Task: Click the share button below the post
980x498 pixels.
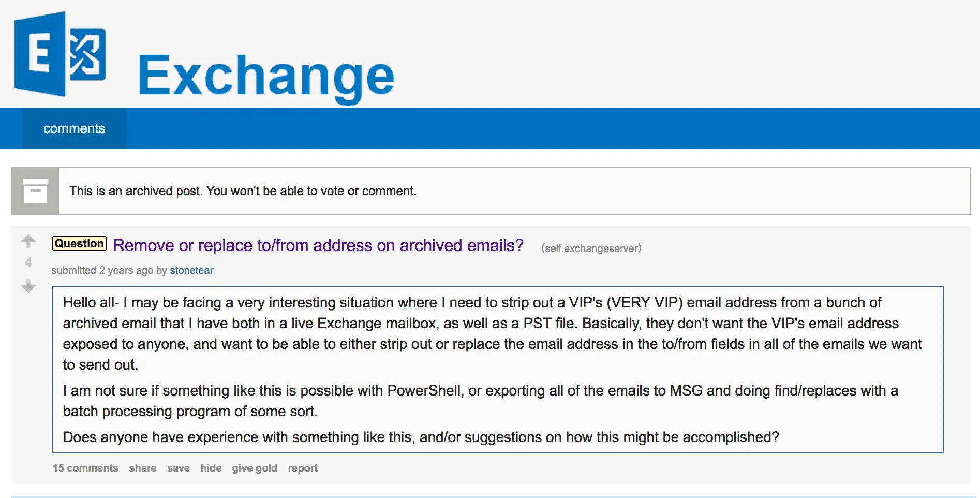Action: point(143,468)
